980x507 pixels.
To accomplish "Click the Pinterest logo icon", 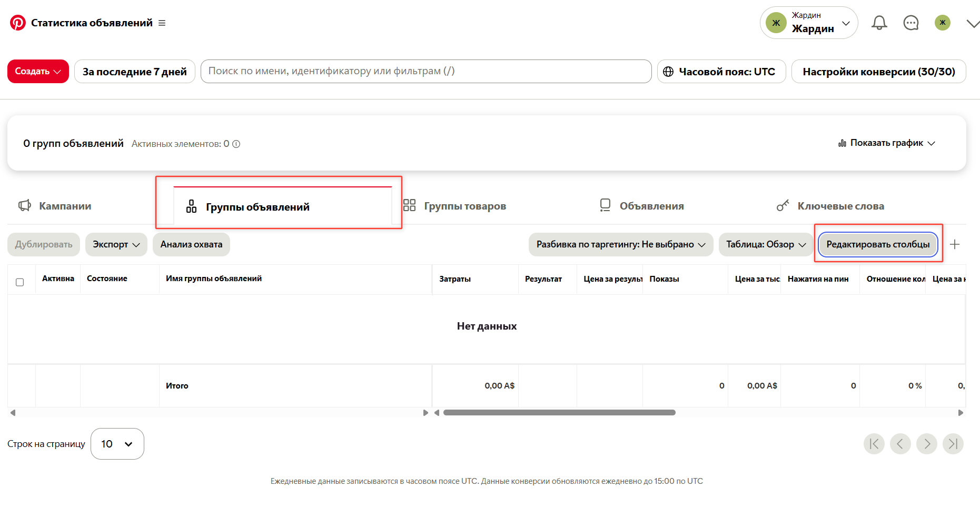I will click(x=18, y=23).
